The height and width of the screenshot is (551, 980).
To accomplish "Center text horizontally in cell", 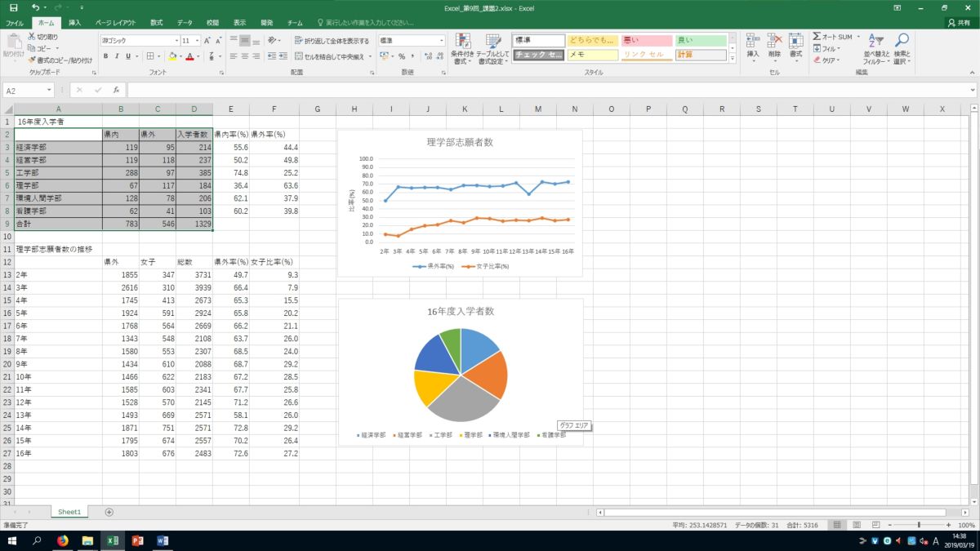I will pos(245,56).
